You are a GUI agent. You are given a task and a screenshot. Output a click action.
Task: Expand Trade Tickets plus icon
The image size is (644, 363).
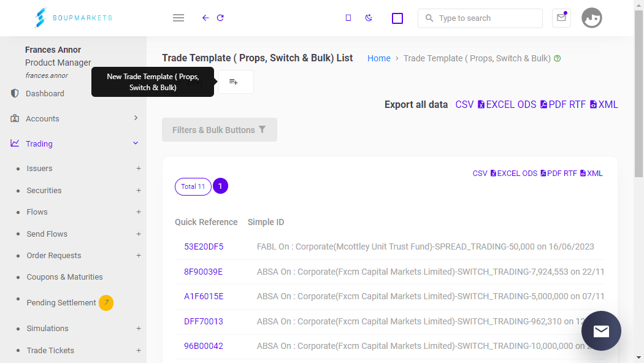point(139,351)
